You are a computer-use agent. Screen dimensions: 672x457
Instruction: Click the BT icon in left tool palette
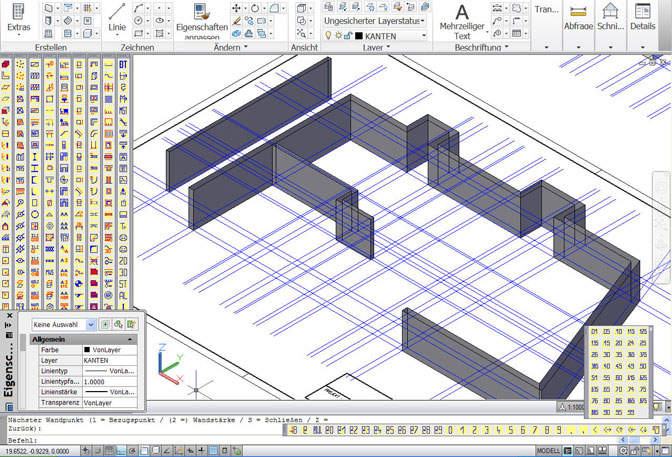123,64
